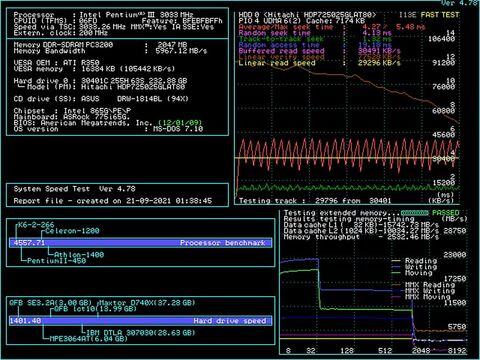Click the blue 'Writing' legend entry
The image size is (480, 360).
point(414,267)
